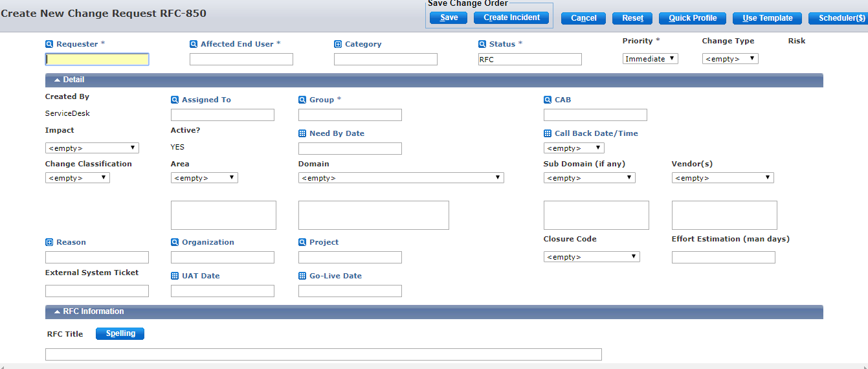Screen dimensions: 868x369
Task: Click the Organization label link
Action: pos(208,242)
